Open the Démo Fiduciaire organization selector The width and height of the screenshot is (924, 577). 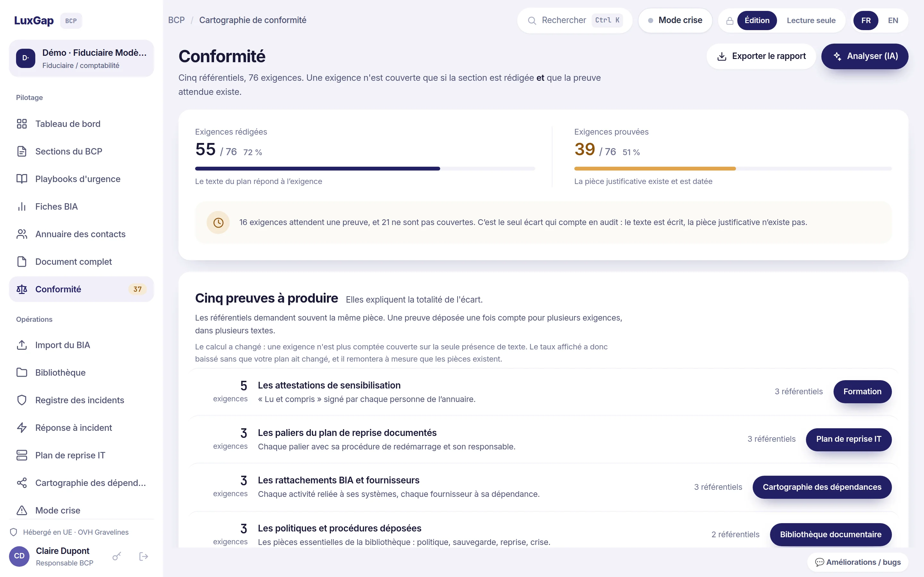[81, 58]
